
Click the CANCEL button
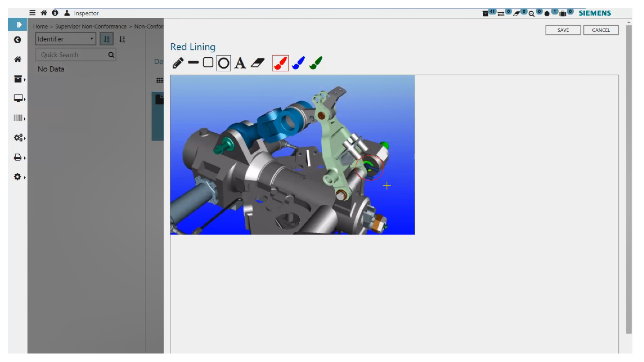coord(601,30)
